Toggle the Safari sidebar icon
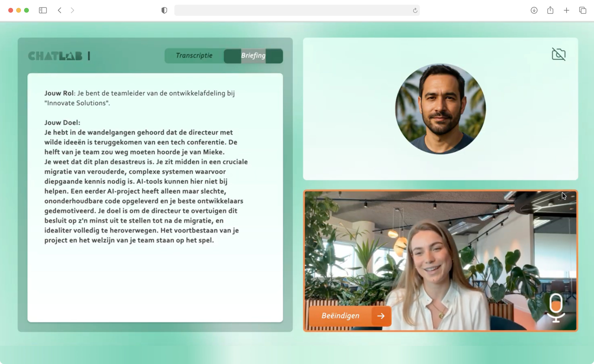This screenshot has height=364, width=594. click(x=43, y=10)
